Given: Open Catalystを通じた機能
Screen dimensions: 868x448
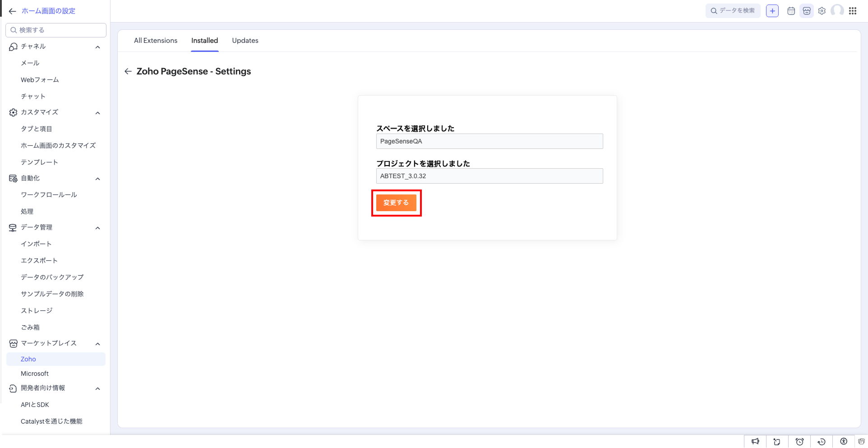Looking at the screenshot, I should pos(51,421).
